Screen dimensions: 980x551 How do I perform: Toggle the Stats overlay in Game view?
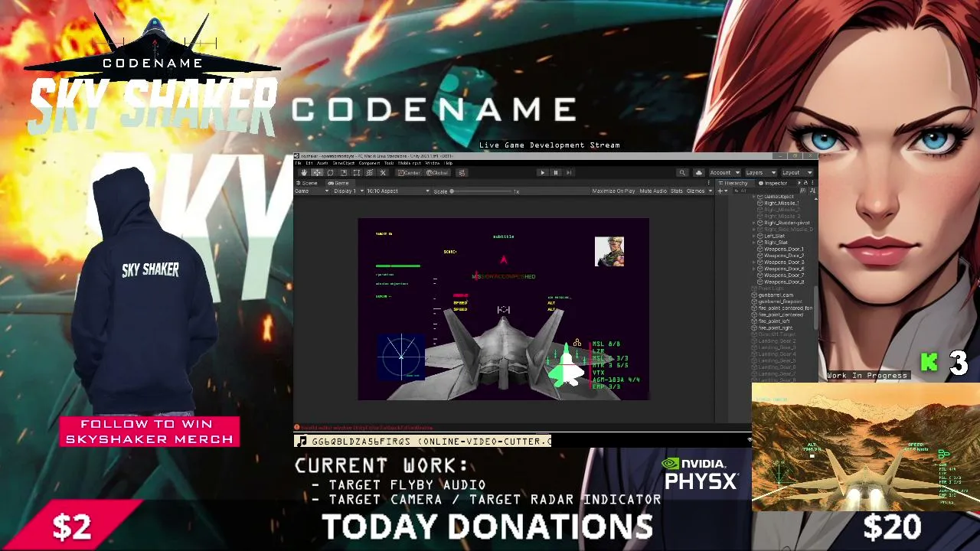coord(677,191)
